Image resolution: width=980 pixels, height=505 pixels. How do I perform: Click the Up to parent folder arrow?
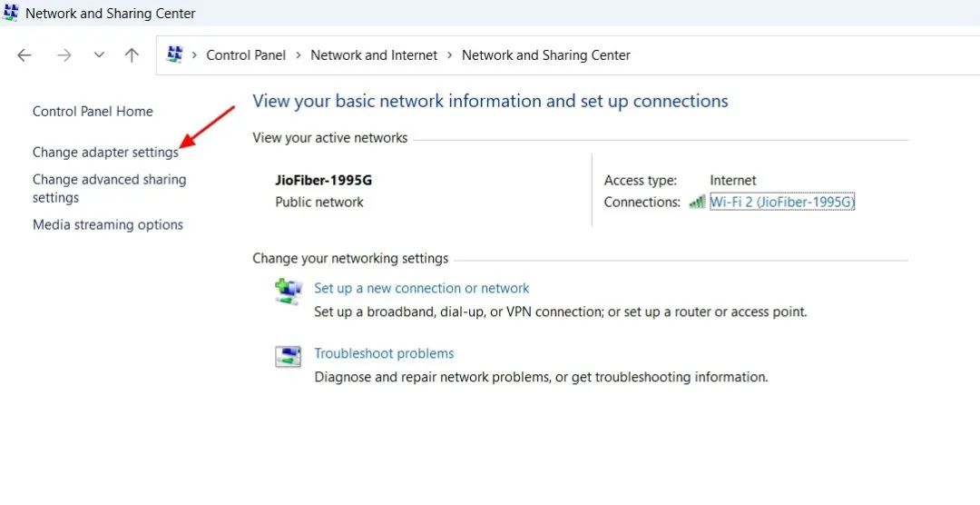132,55
